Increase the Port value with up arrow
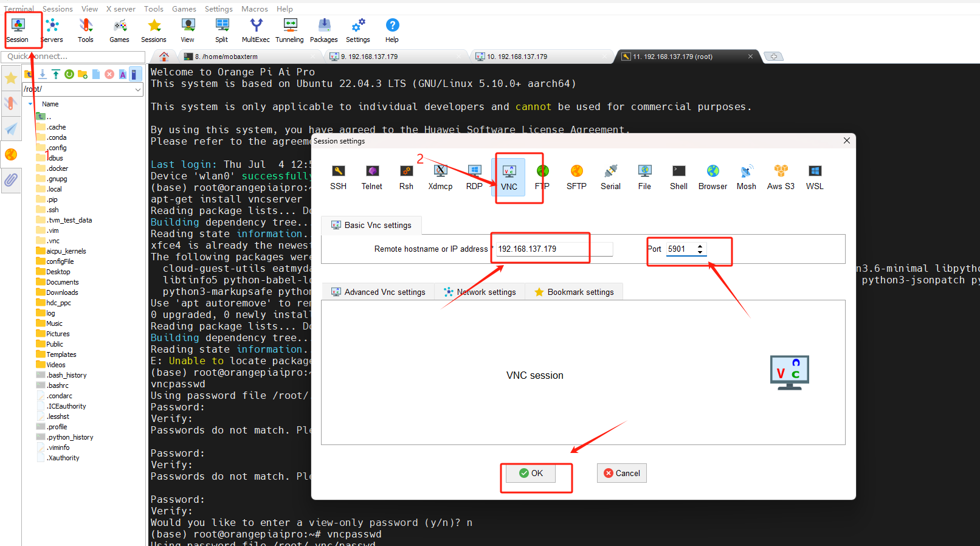This screenshot has height=546, width=980. (700, 246)
